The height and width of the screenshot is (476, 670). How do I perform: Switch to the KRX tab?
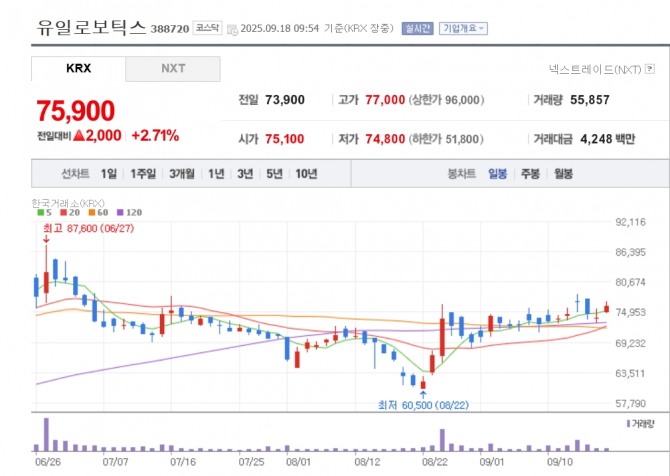[79, 68]
